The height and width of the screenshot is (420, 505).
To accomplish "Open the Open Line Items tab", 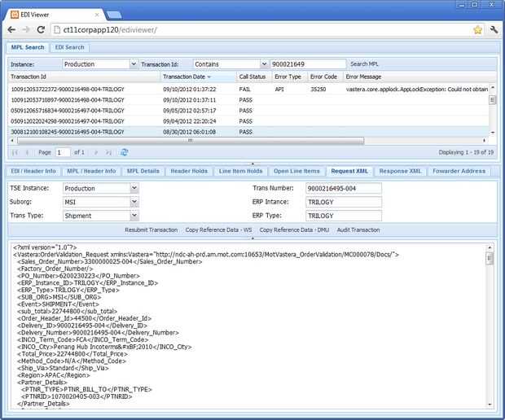I will [296, 171].
